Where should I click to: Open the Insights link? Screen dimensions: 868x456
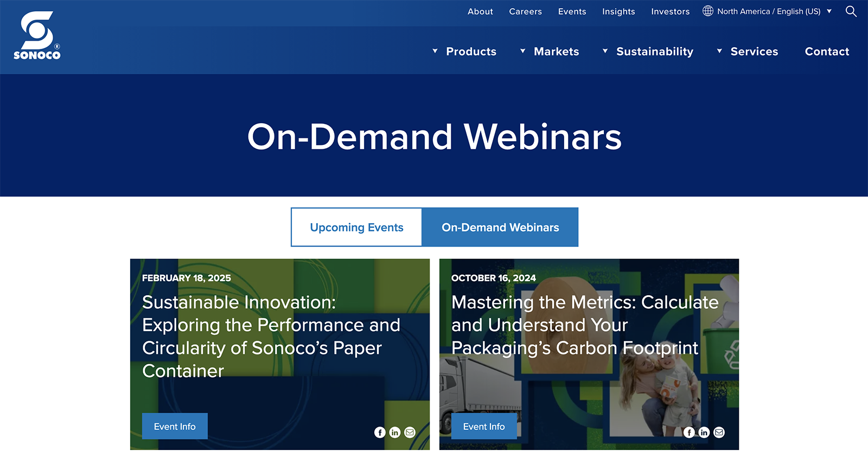pyautogui.click(x=618, y=11)
